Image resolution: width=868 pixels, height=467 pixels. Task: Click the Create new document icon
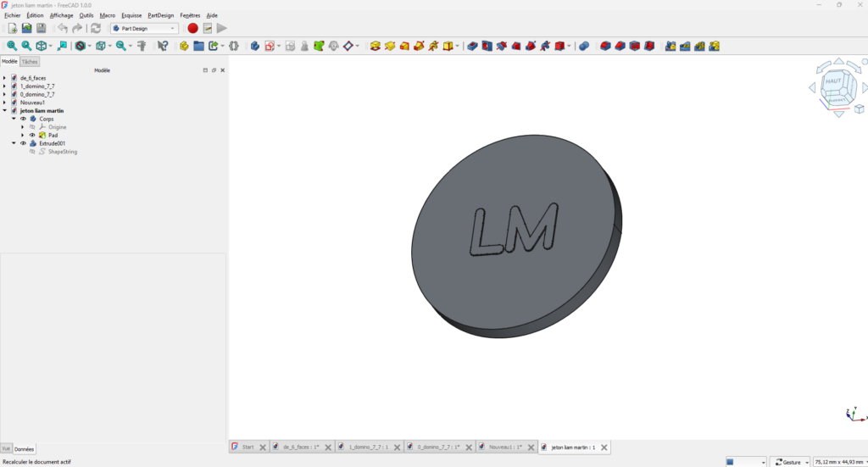[12, 28]
